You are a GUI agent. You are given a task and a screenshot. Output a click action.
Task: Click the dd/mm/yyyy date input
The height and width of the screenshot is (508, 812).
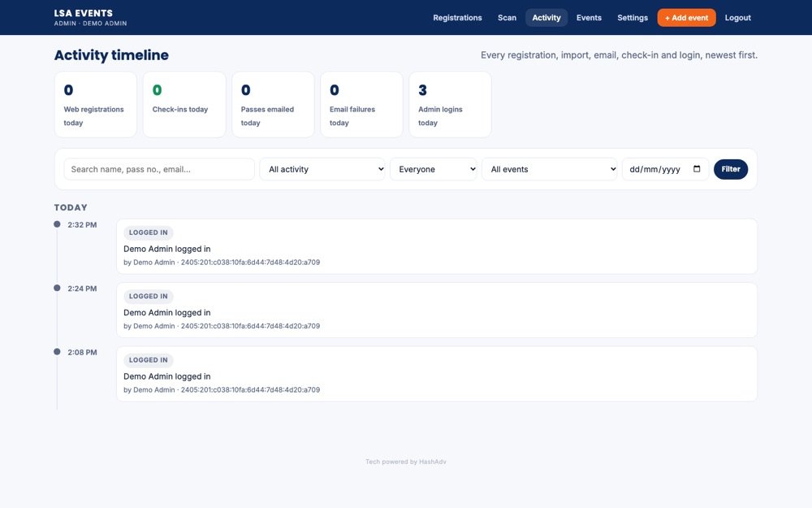(665, 169)
